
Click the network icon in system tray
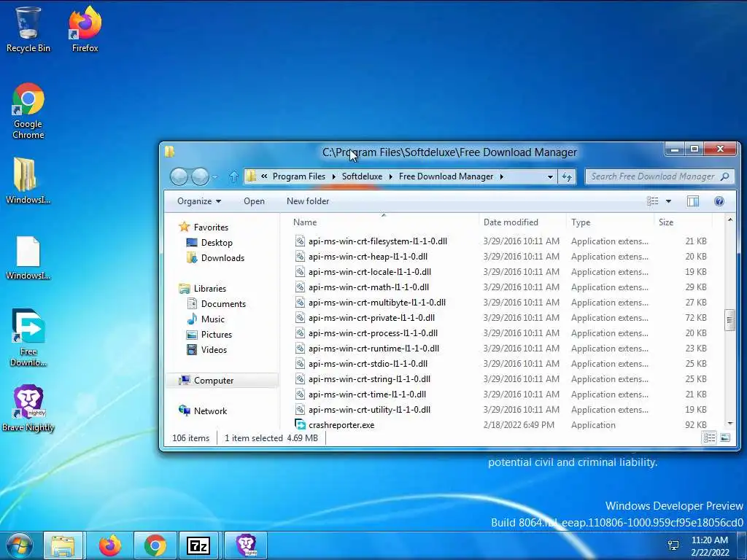click(673, 545)
